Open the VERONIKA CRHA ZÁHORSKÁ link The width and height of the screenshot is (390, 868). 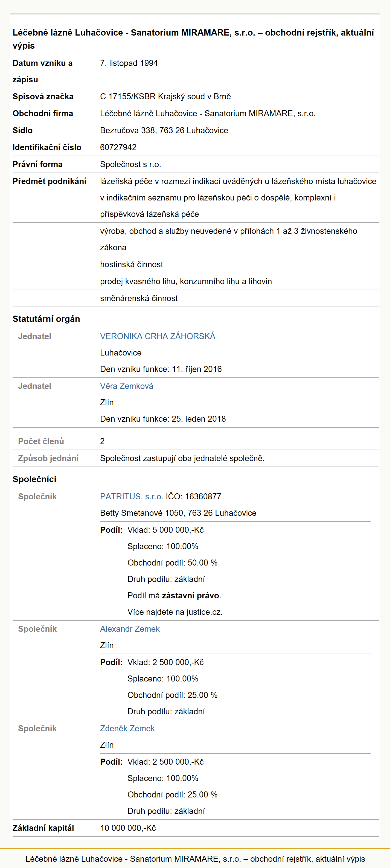(158, 336)
